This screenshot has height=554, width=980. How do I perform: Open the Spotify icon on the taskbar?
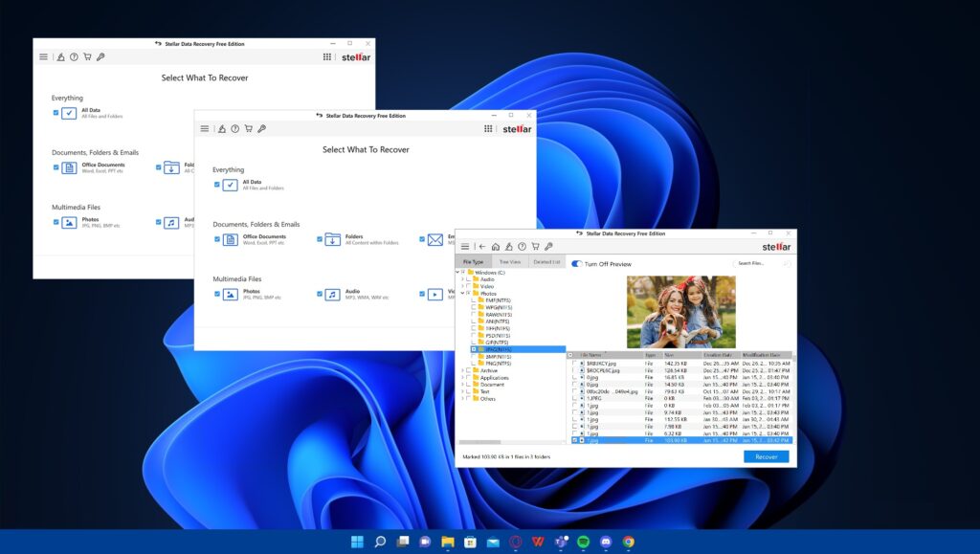coord(583,542)
